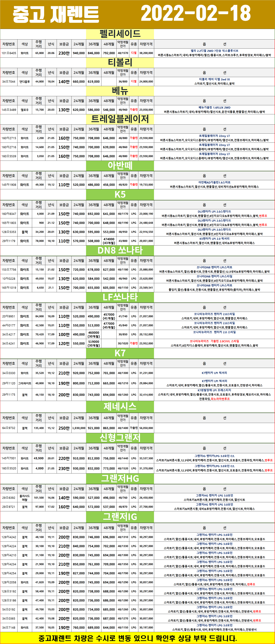275x644 pixels.
Task: Select the green 아반떼 section header
Action: coord(120,166)
